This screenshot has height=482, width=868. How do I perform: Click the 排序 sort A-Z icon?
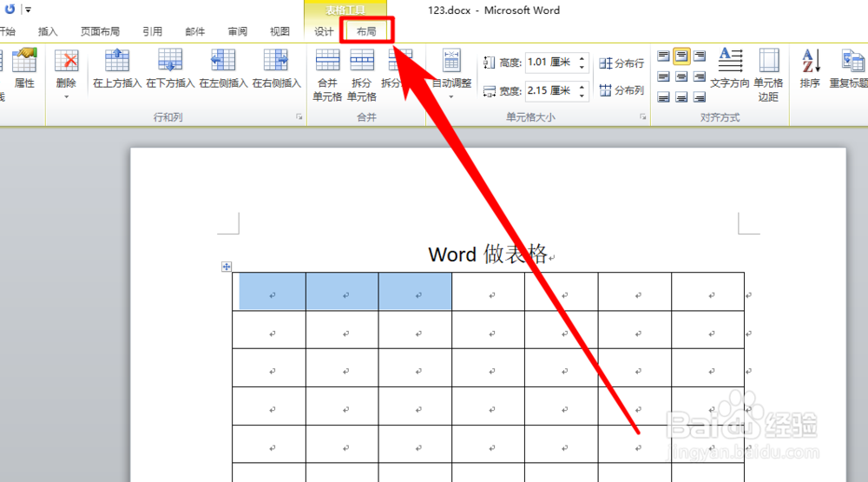pyautogui.click(x=811, y=61)
